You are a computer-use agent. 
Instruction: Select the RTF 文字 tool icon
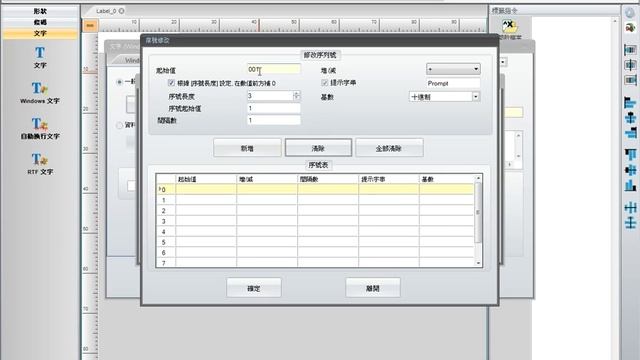(40, 159)
